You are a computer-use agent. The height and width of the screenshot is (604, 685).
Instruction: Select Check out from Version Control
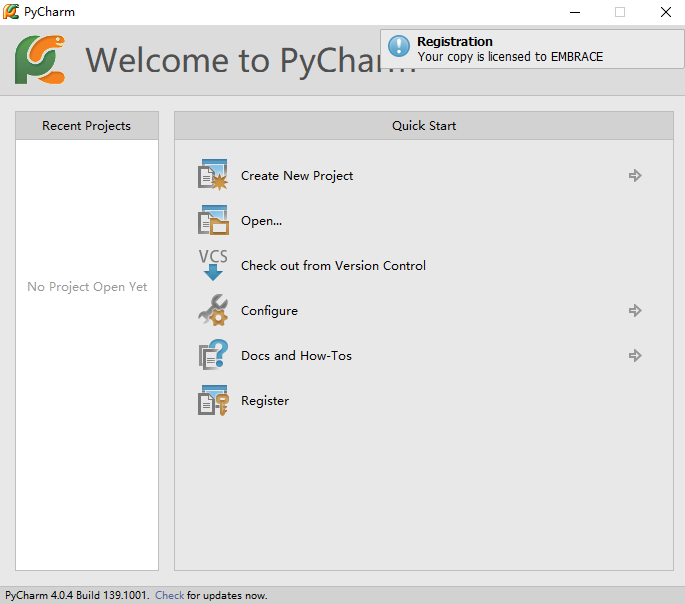[x=333, y=266]
